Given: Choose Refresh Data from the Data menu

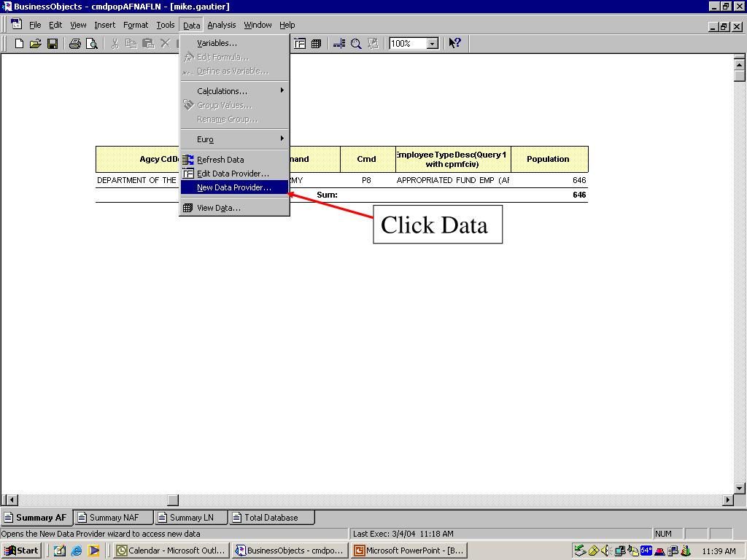Looking at the screenshot, I should 220,160.
